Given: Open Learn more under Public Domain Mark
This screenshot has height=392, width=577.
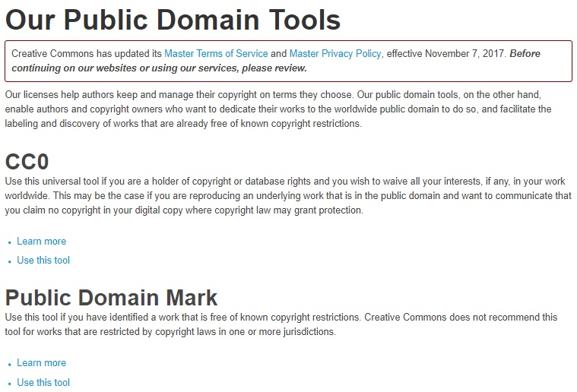Looking at the screenshot, I should (41, 363).
